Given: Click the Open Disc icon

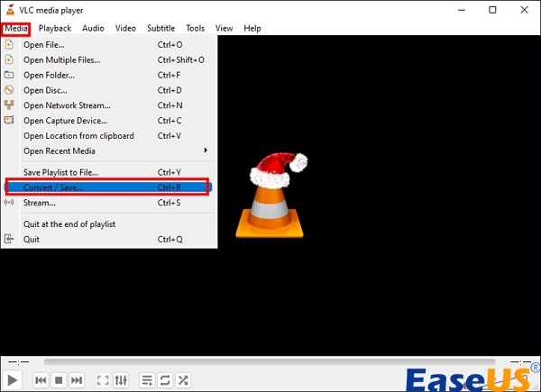Looking at the screenshot, I should point(9,89).
